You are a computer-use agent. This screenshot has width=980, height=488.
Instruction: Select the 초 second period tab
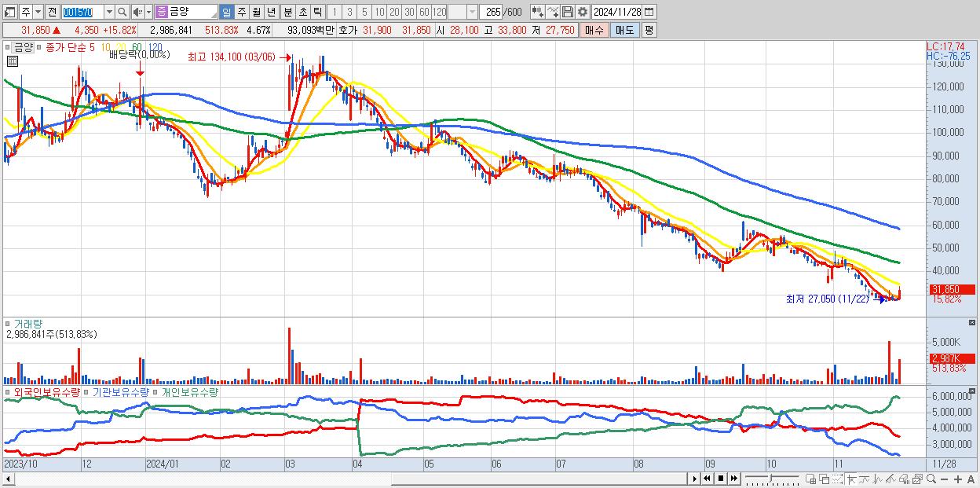[302, 12]
